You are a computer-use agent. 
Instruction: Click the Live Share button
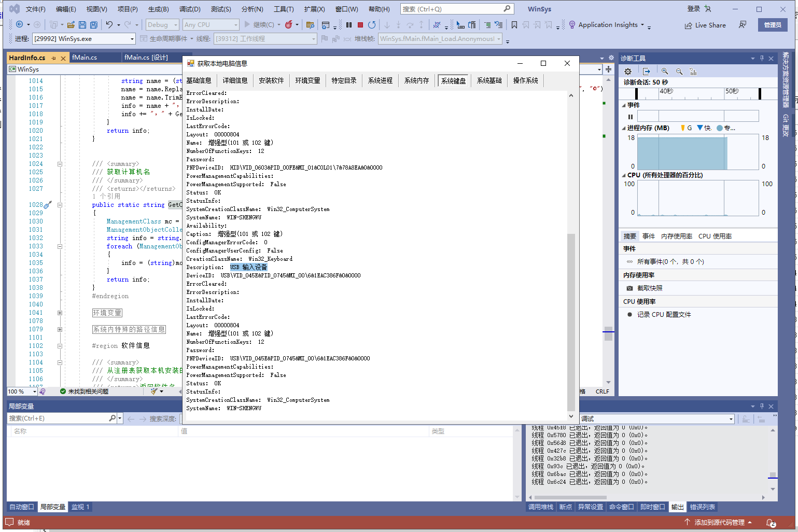tap(705, 25)
